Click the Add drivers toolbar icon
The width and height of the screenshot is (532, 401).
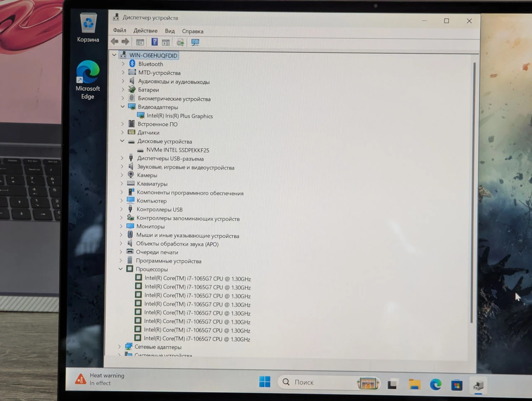180,42
